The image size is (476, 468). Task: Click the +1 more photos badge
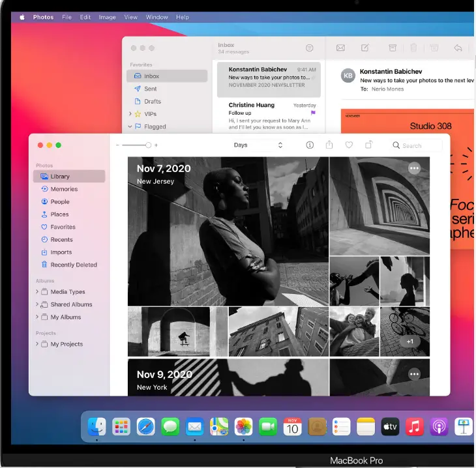pyautogui.click(x=410, y=342)
